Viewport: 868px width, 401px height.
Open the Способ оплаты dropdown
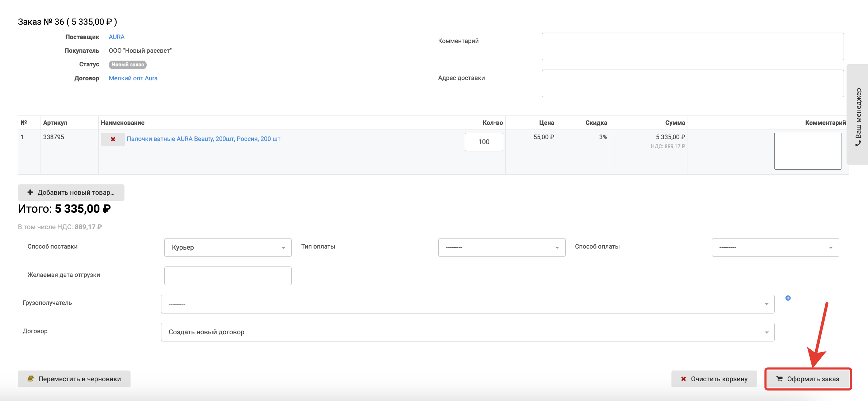pyautogui.click(x=775, y=247)
